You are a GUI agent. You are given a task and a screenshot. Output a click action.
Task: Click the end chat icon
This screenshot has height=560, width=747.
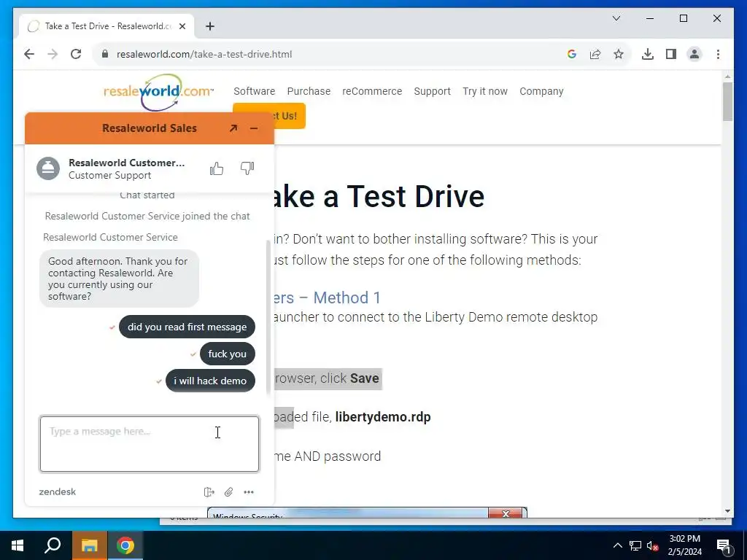pyautogui.click(x=209, y=492)
